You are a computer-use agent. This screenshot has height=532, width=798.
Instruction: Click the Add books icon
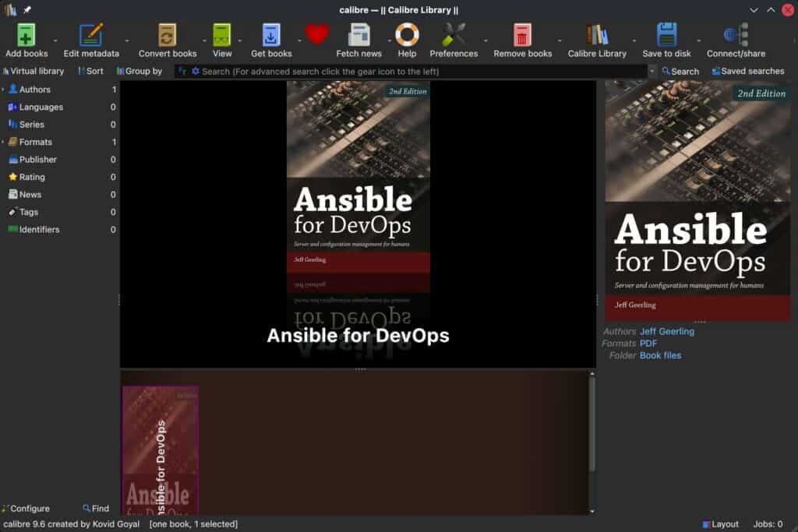tap(26, 35)
